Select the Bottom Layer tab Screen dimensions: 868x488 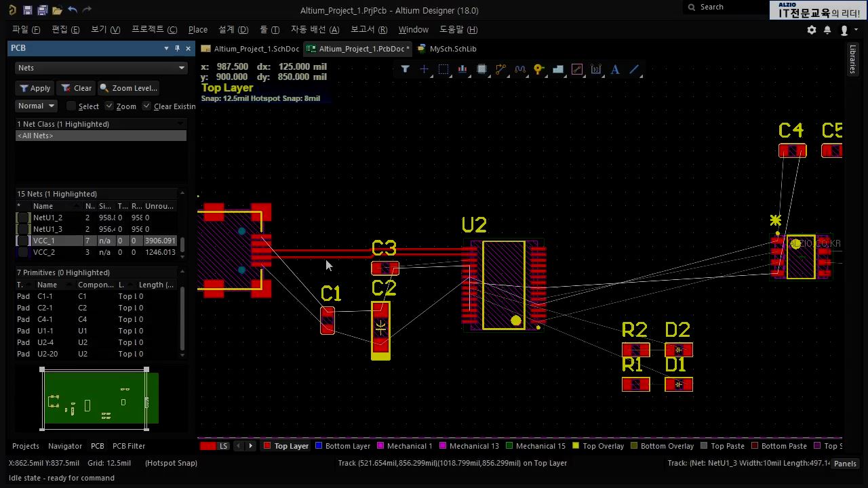pyautogui.click(x=342, y=446)
